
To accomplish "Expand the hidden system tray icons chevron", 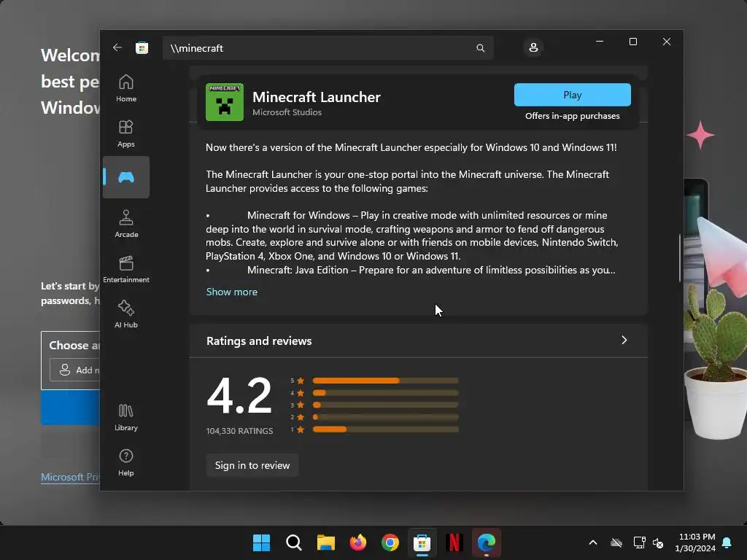I will [x=592, y=542].
